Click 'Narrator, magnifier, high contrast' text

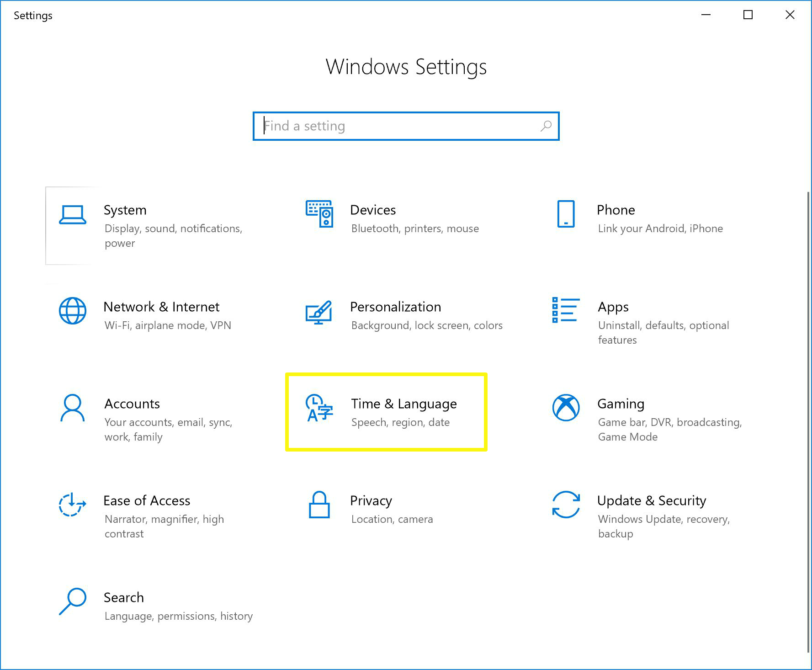[x=164, y=526]
